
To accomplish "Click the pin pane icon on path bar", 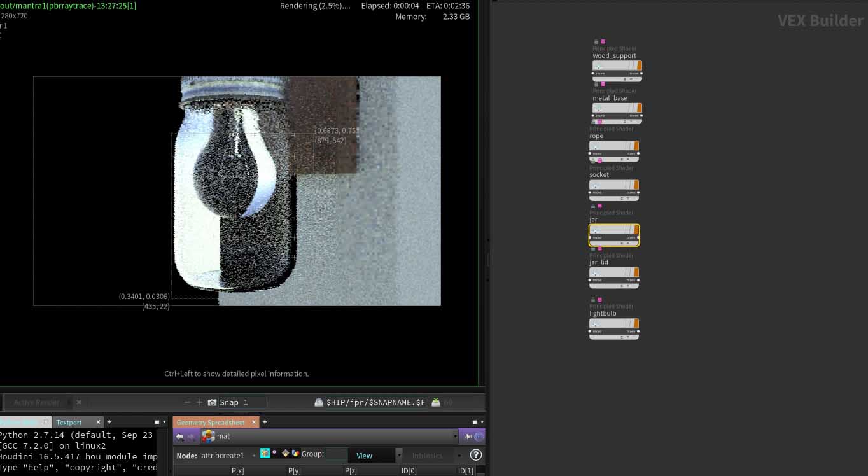I will [468, 437].
